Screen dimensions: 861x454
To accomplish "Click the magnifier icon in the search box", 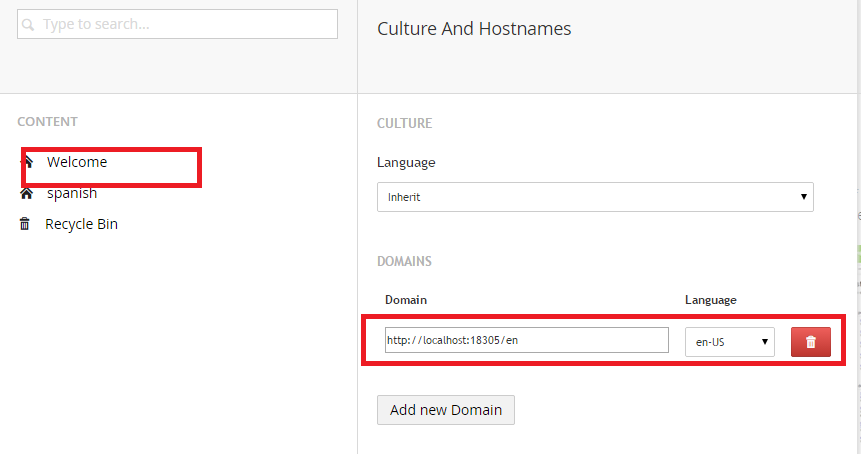I will pos(29,25).
